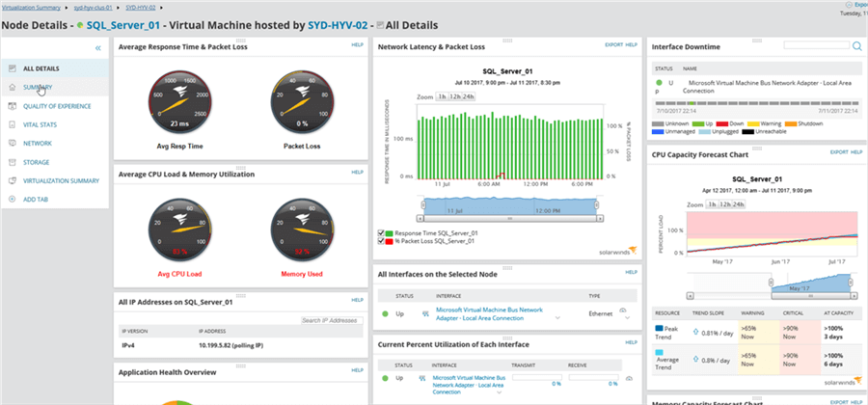Click adapter icon in All Interfaces row
The image size is (868, 405).
(x=426, y=313)
